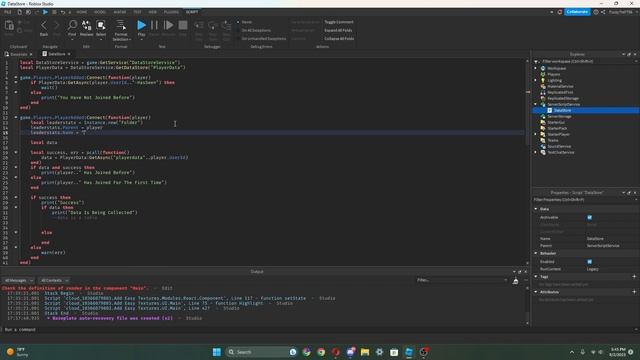
Task: Click Collapse All Folds
Action: 339,39
